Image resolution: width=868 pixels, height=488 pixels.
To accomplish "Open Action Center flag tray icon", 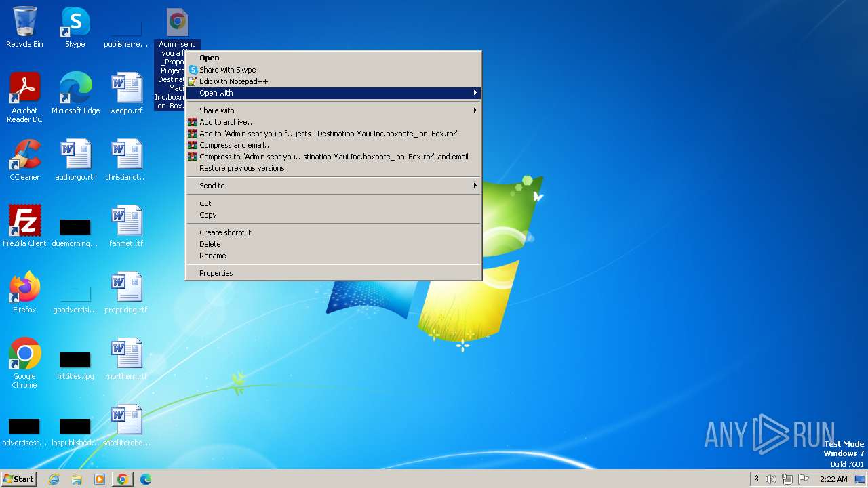I will (804, 479).
